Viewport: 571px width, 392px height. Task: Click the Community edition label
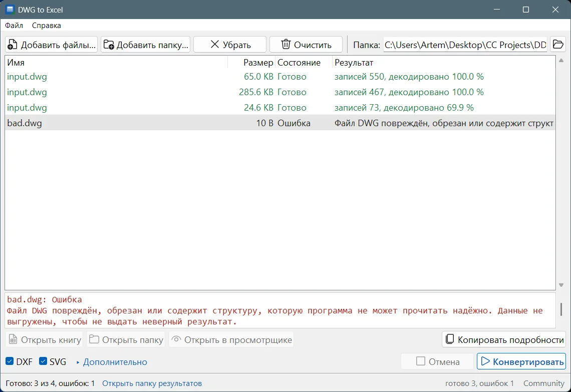(x=543, y=383)
